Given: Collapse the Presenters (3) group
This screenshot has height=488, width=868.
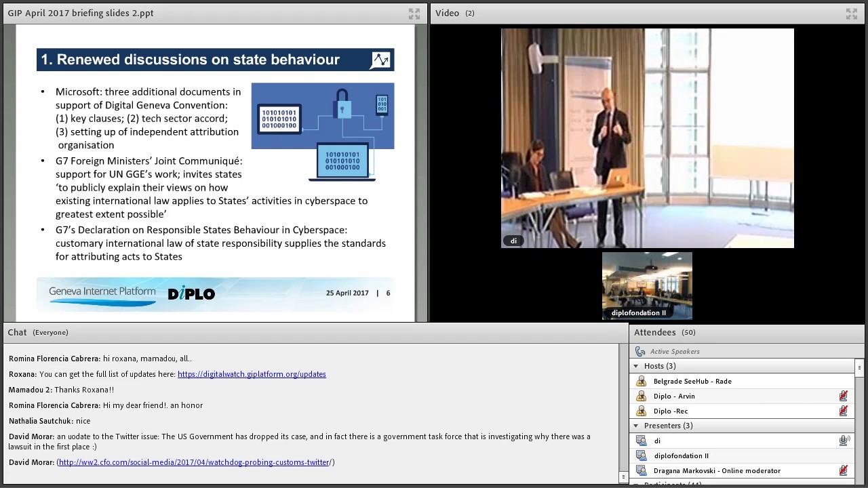Looking at the screenshot, I should pyautogui.click(x=636, y=426).
